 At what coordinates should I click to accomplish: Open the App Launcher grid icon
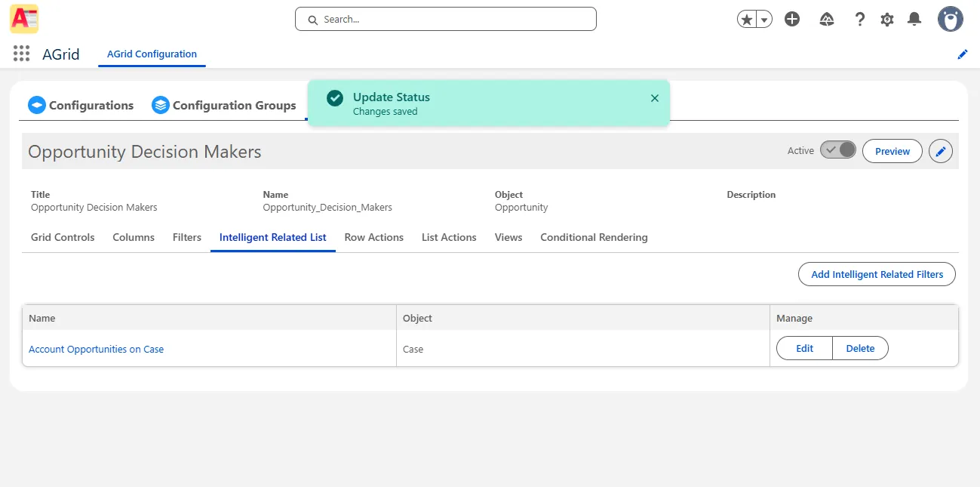21,54
